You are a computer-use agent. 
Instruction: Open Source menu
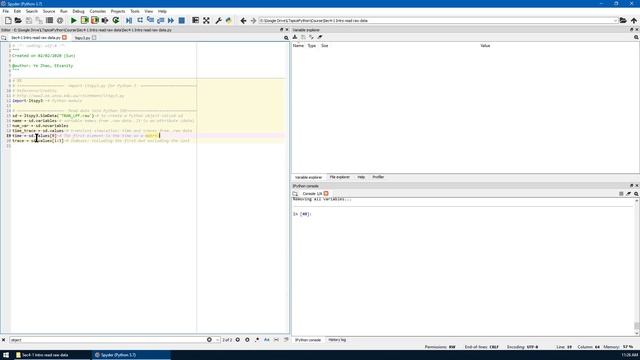coord(49,11)
